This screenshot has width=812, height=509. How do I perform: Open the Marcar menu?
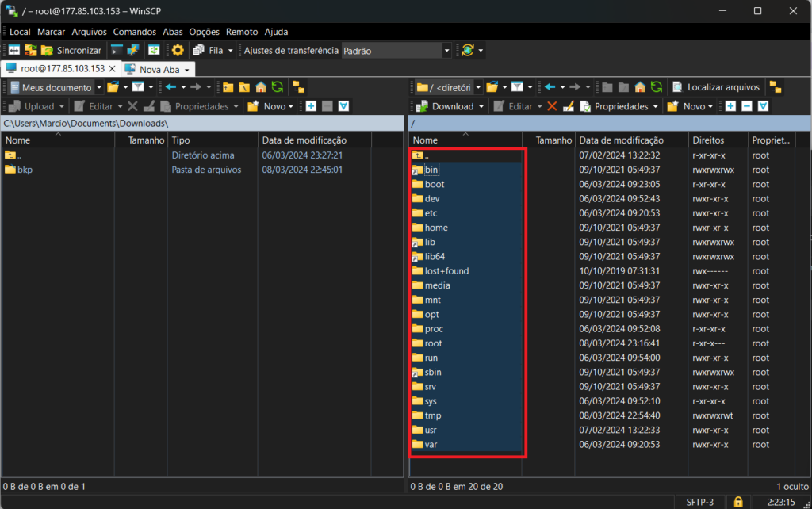(x=51, y=32)
